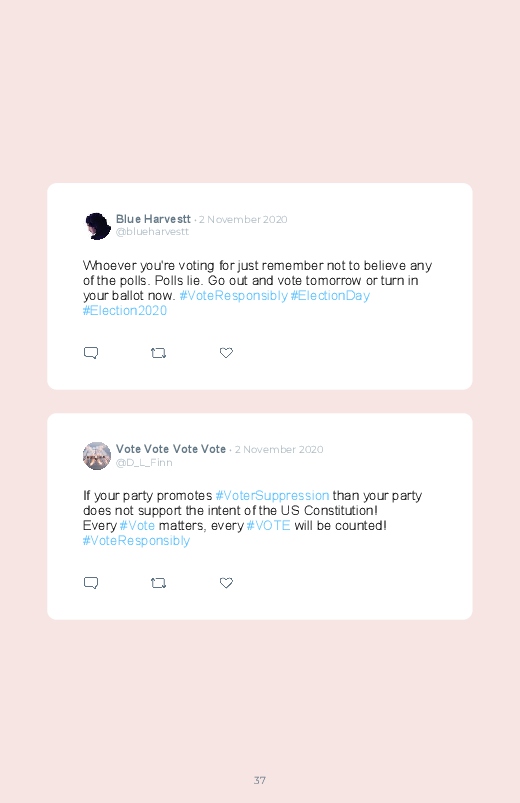Click reply icon on Blue Harvestt tweet
Screen dimensions: 520x803
click(x=91, y=353)
